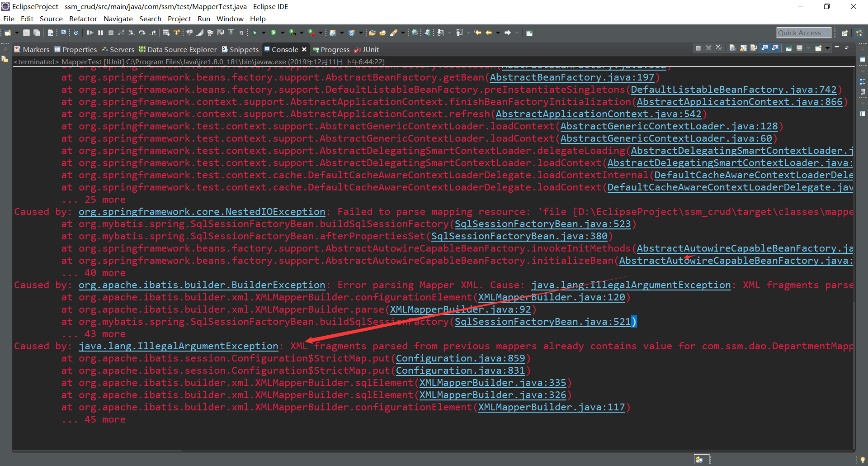
Task: Run the program with green Run icon
Action: (x=274, y=33)
